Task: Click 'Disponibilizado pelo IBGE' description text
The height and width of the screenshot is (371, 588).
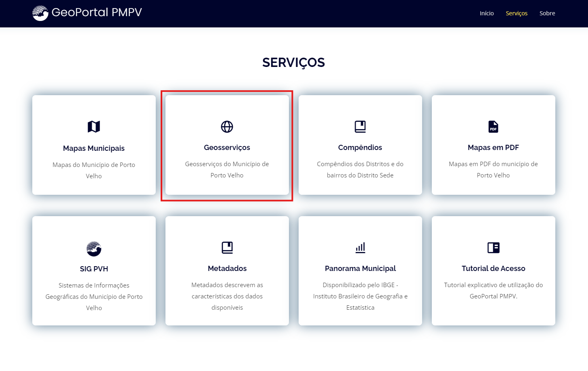Action: click(x=360, y=296)
